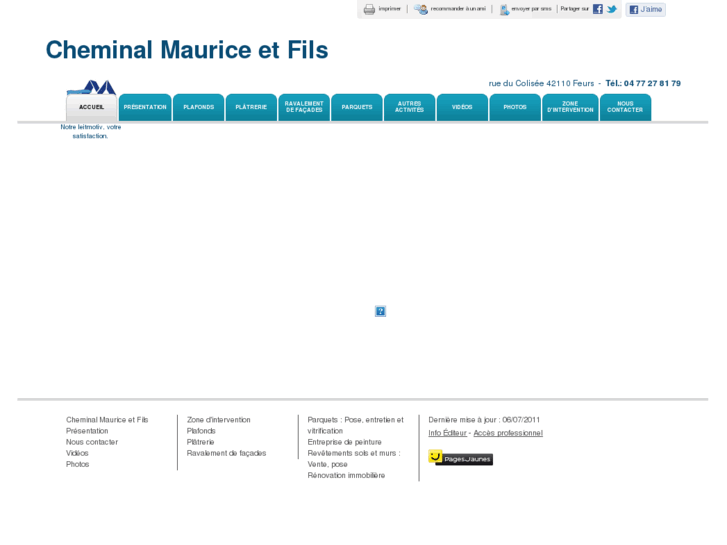Click the blue mountain logo above Accueil
727x545 pixels.
point(91,87)
